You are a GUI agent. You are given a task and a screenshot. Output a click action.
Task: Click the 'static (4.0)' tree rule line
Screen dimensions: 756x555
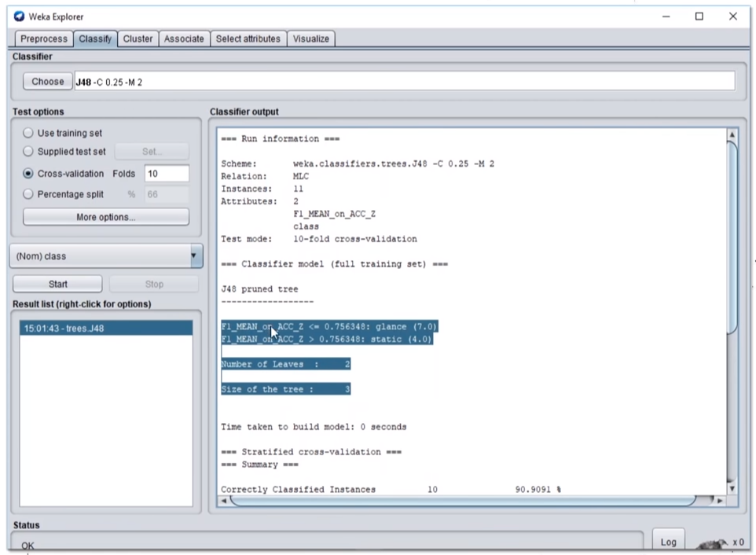click(327, 339)
